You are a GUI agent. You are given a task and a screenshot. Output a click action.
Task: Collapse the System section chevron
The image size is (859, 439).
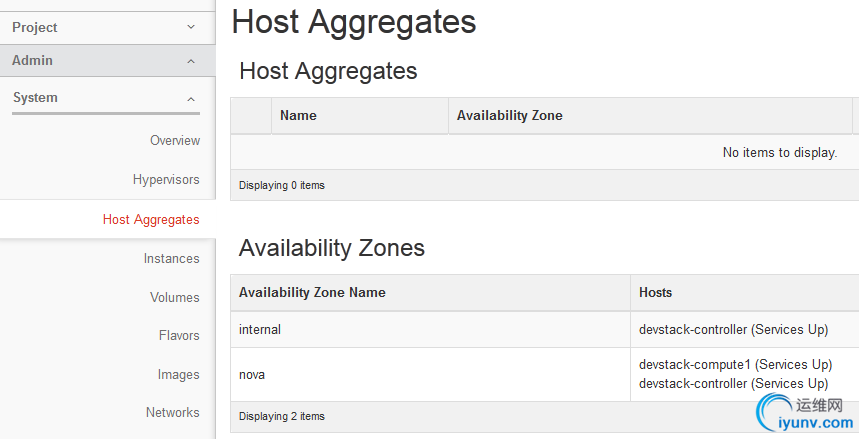[x=191, y=98]
